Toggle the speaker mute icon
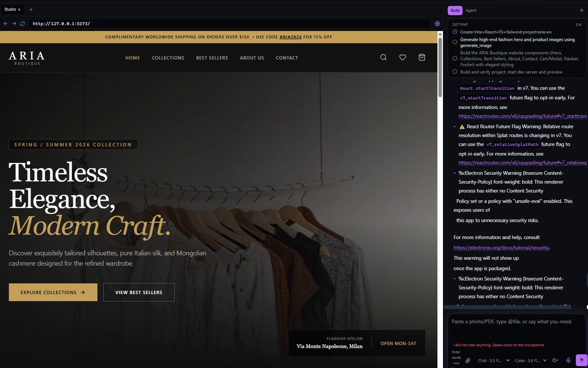Screen dimensions: 588x368 (555, 360)
